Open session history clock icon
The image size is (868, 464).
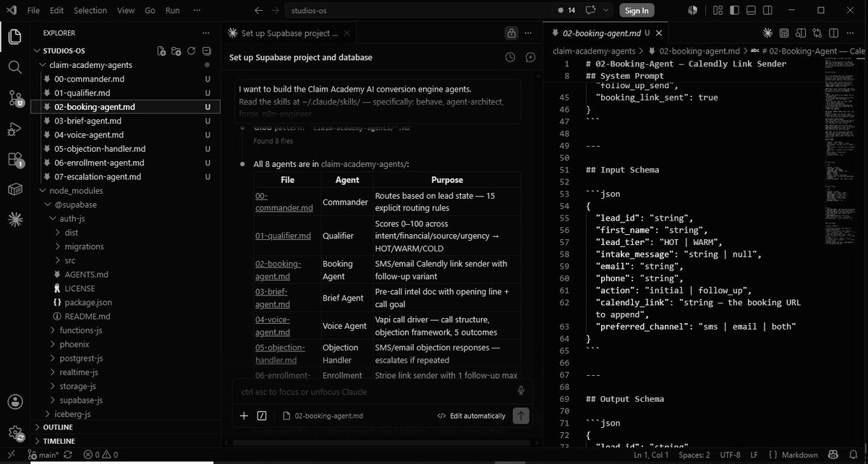(510, 57)
